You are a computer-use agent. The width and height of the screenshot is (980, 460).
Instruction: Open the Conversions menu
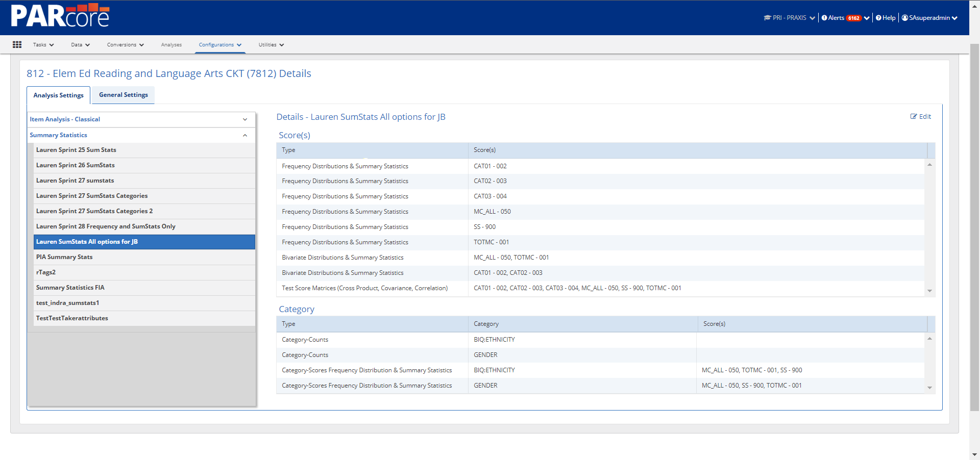(x=126, y=45)
